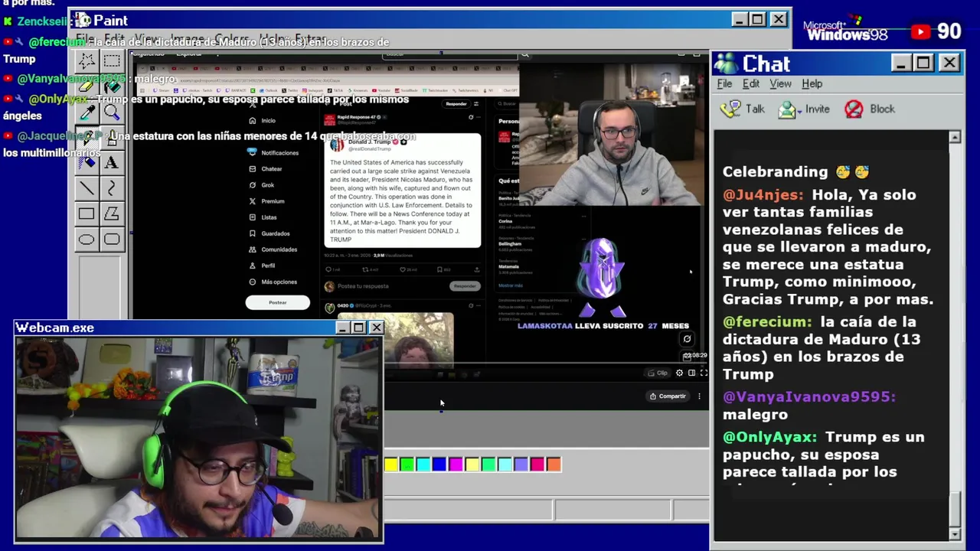Click the Block button in Chat

869,109
